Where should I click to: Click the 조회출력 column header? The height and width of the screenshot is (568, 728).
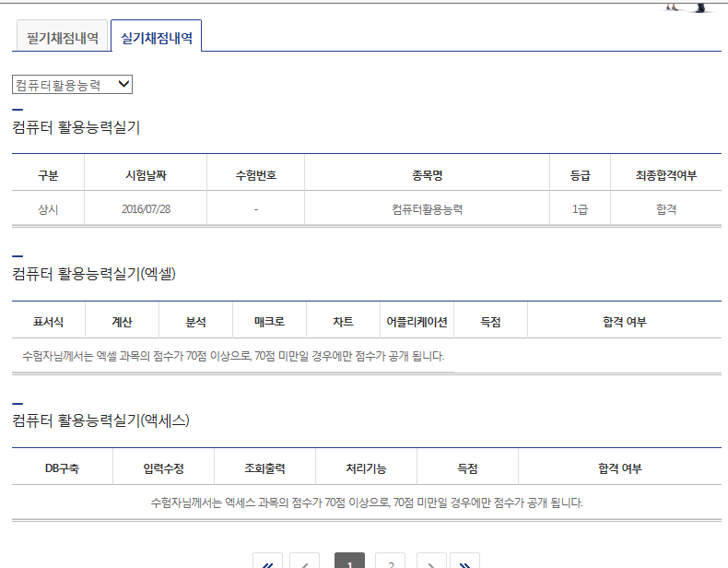coord(264,468)
